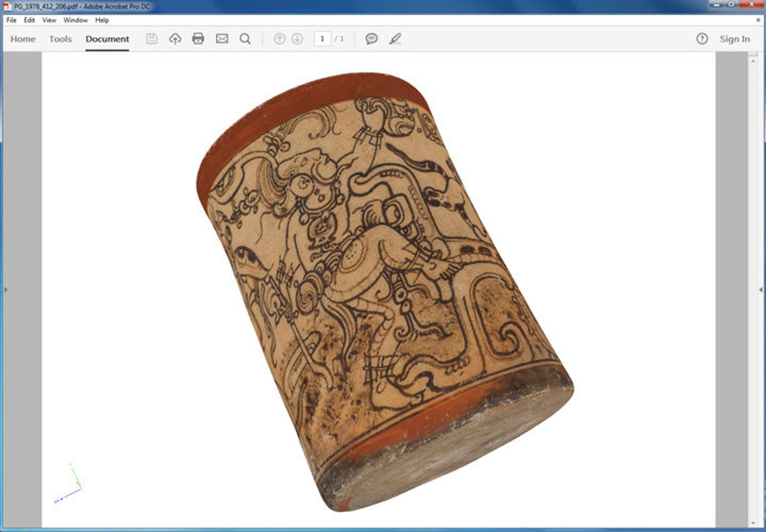Click the Sign In link
This screenshot has width=766, height=532.
coord(735,39)
